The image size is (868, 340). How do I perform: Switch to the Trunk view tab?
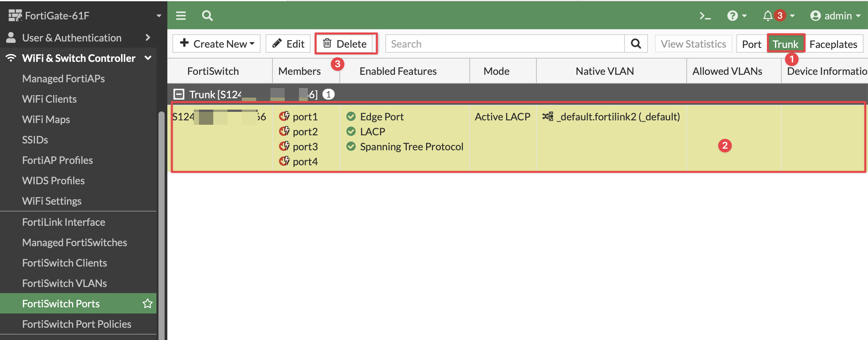coord(785,44)
